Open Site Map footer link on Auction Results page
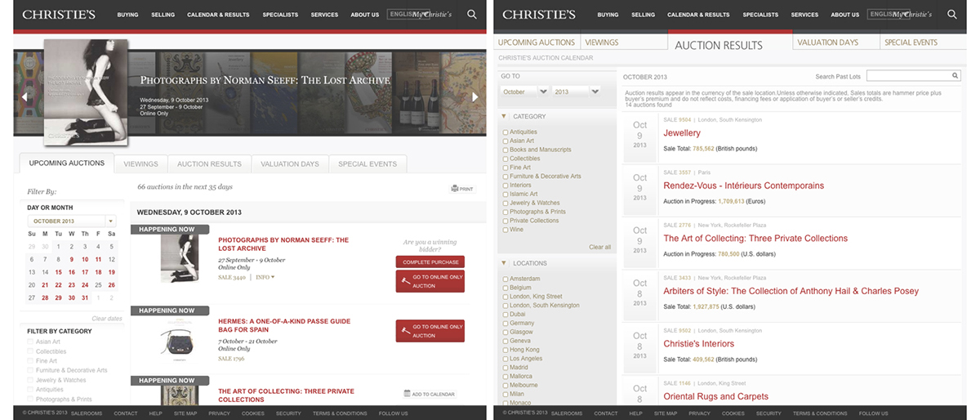The width and height of the screenshot is (980, 420). 666,413
